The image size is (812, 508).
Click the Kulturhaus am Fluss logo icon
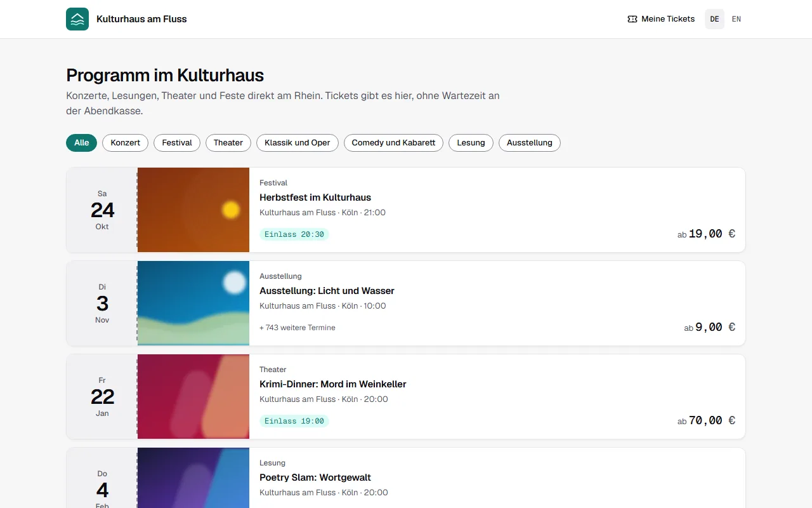click(x=77, y=19)
